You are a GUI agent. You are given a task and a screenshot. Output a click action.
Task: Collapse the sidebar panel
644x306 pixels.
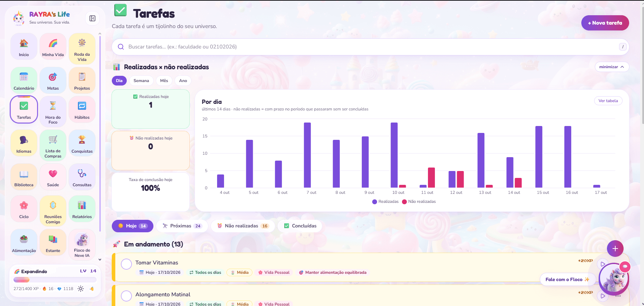click(x=92, y=18)
